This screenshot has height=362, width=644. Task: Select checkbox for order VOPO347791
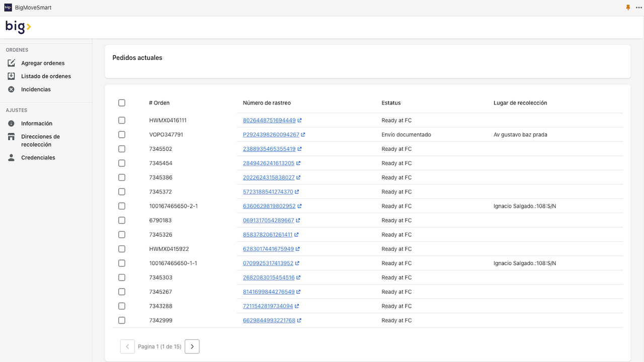(x=122, y=135)
